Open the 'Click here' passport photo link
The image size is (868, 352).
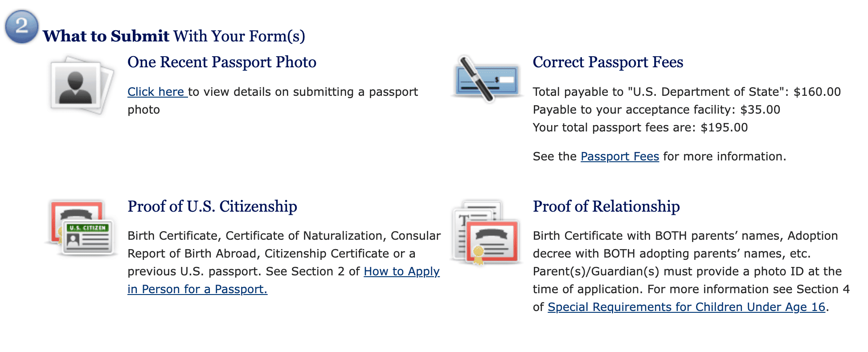click(156, 92)
